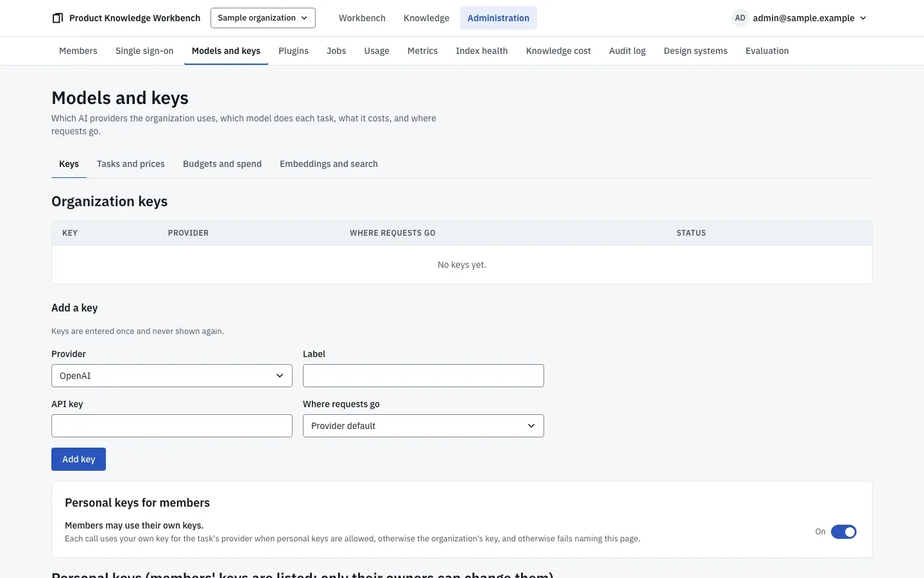Viewport: 924px width, 578px height.
Task: Open the Knowledge cost tab
Action: coord(558,51)
